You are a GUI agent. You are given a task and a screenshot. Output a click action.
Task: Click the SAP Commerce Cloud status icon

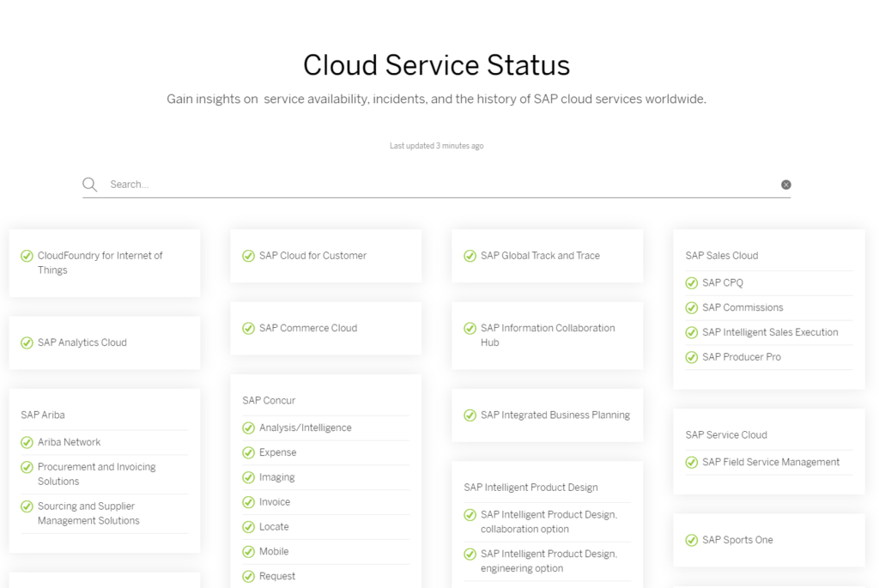point(248,329)
